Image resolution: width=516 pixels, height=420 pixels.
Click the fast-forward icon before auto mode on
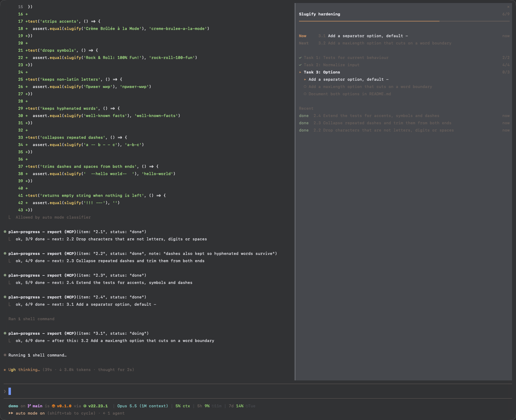(11, 413)
